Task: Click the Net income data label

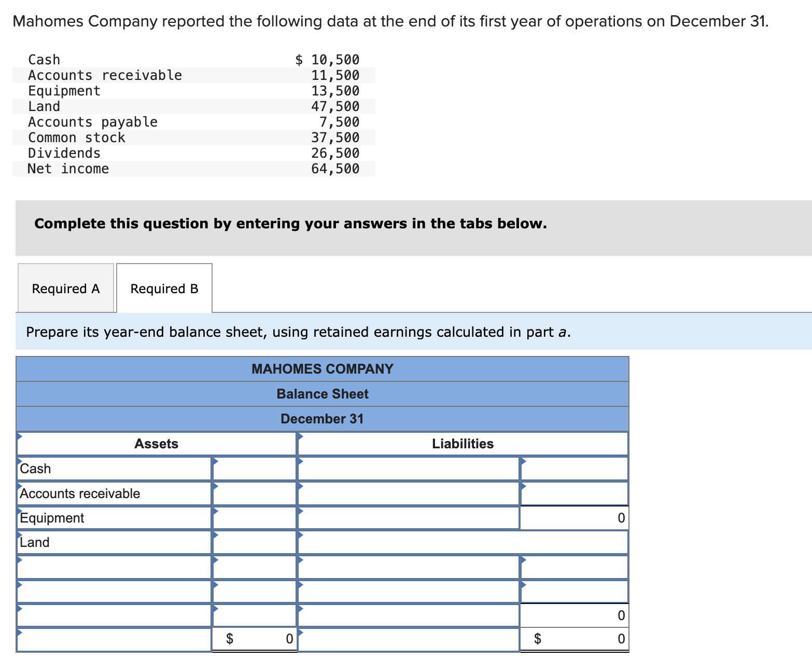Action: point(68,169)
